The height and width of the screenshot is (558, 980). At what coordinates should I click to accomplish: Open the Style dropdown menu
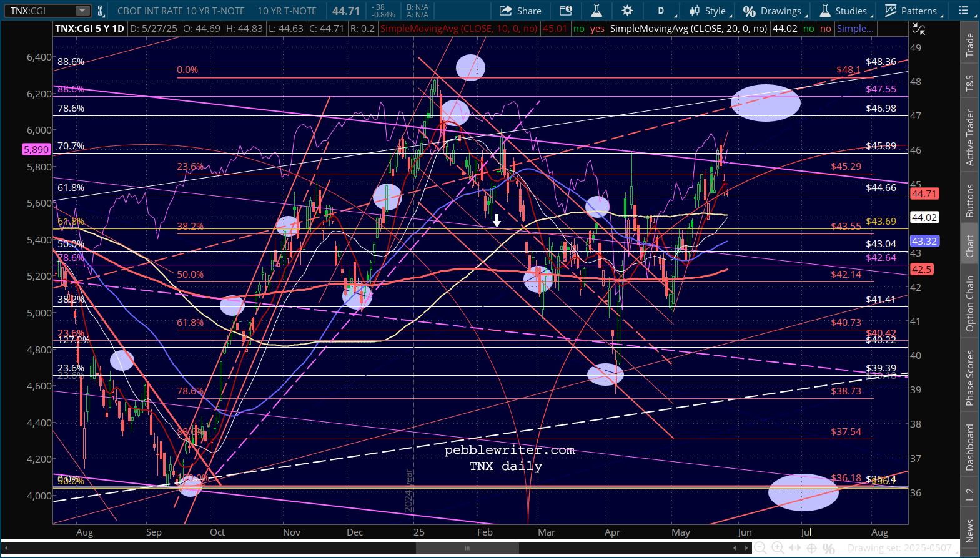pos(709,11)
